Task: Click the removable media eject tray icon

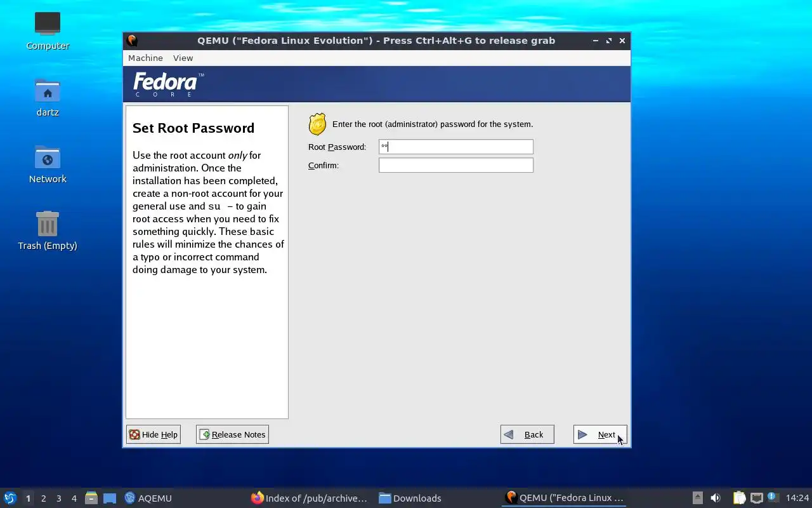Action: (697, 498)
